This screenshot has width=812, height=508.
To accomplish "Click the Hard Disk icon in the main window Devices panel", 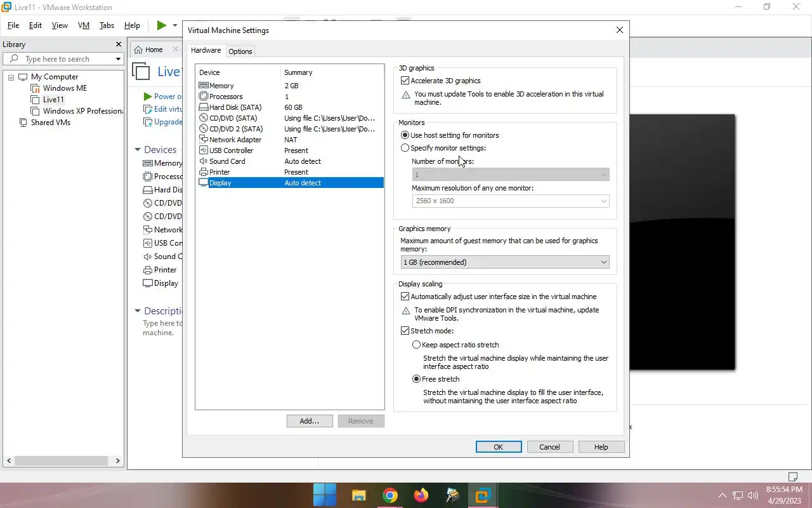I will [x=148, y=190].
